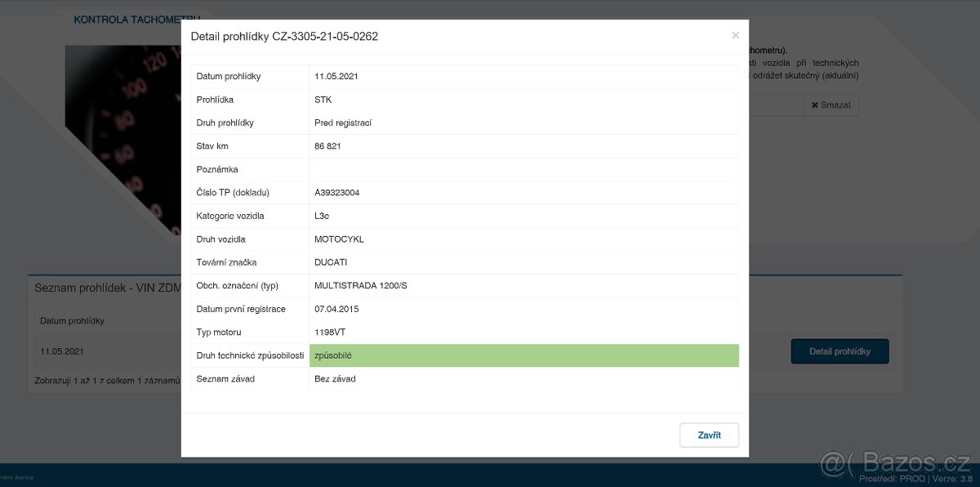Click the 'Datum prohlídky' column header in background table
This screenshot has width=980, height=487.
point(72,321)
